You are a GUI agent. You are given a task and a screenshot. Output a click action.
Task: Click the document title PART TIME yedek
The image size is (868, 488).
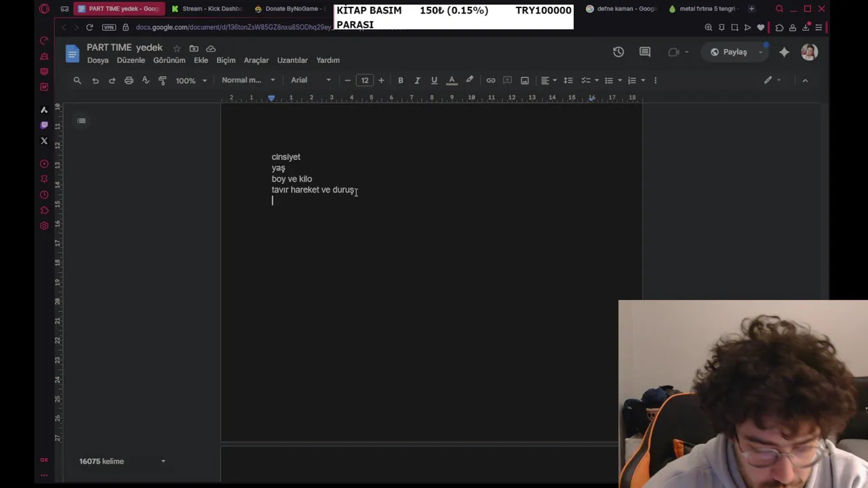tap(125, 47)
